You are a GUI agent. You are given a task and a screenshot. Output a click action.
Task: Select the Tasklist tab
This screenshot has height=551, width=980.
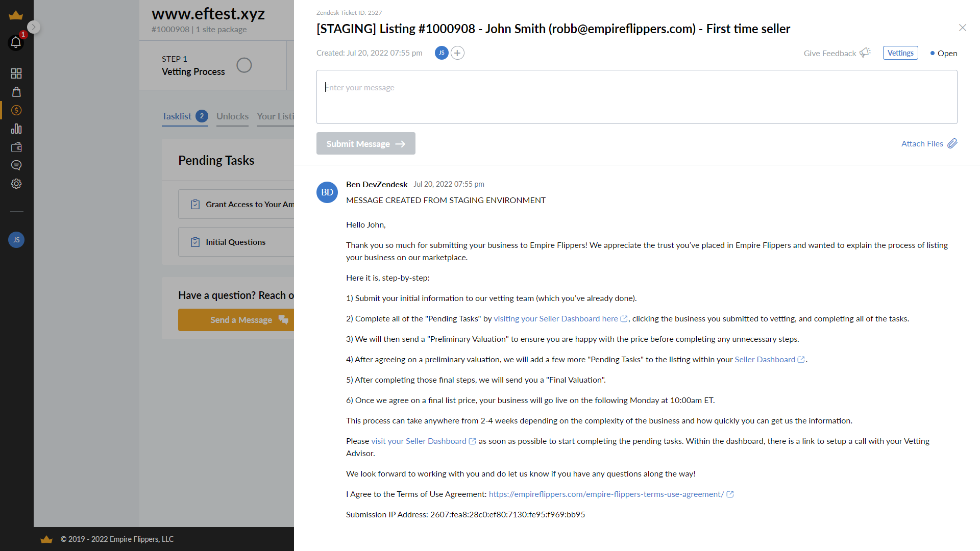pyautogui.click(x=177, y=116)
